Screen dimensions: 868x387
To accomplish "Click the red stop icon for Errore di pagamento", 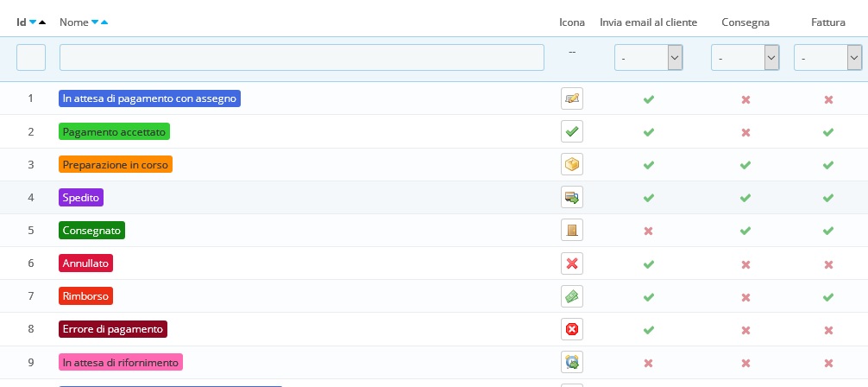I will 572,329.
